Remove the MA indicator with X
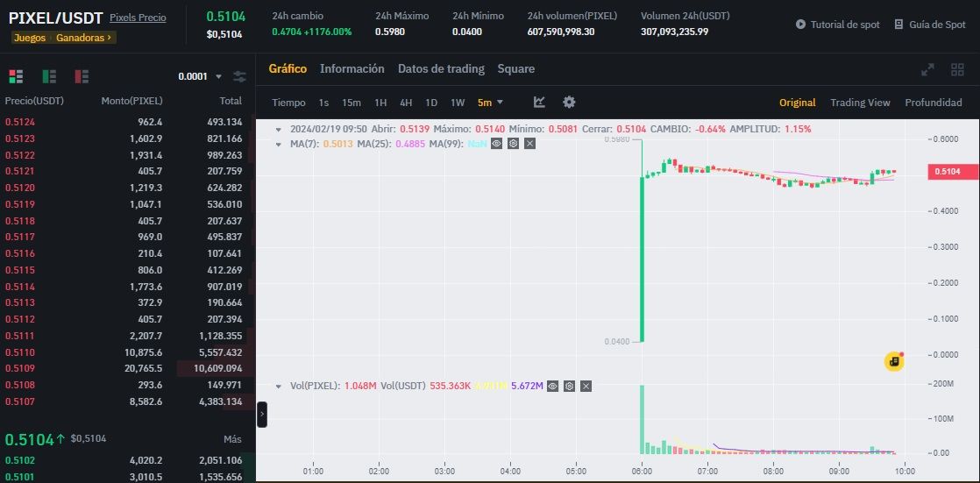The width and height of the screenshot is (980, 483). [529, 144]
